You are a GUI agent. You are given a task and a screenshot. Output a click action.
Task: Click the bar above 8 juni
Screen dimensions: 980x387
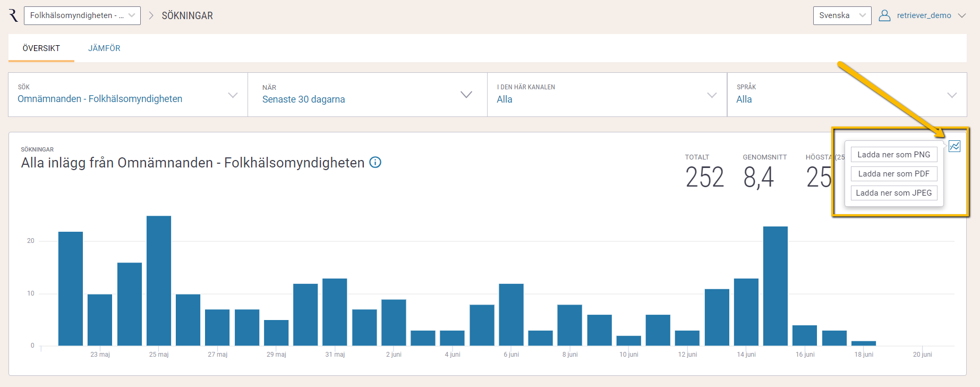570,325
